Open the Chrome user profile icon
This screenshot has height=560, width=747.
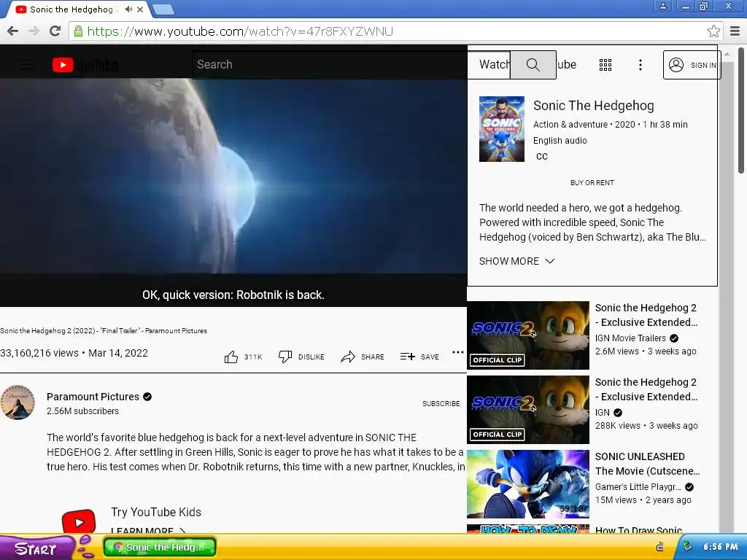click(x=662, y=6)
